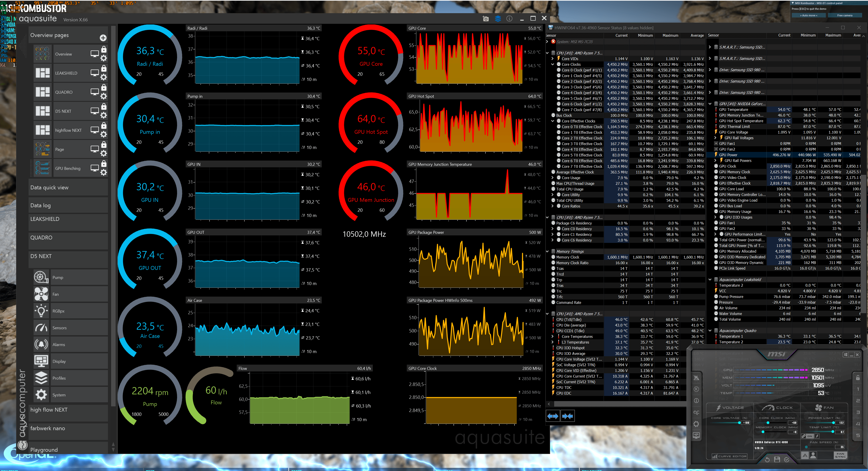Switch to Afterburner VOLTAGE tab
This screenshot has height=471, width=868.
(729, 408)
